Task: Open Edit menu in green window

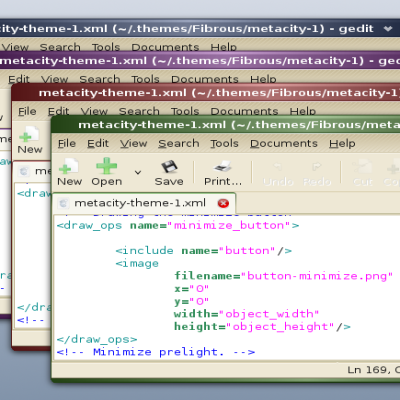Action: (x=98, y=143)
